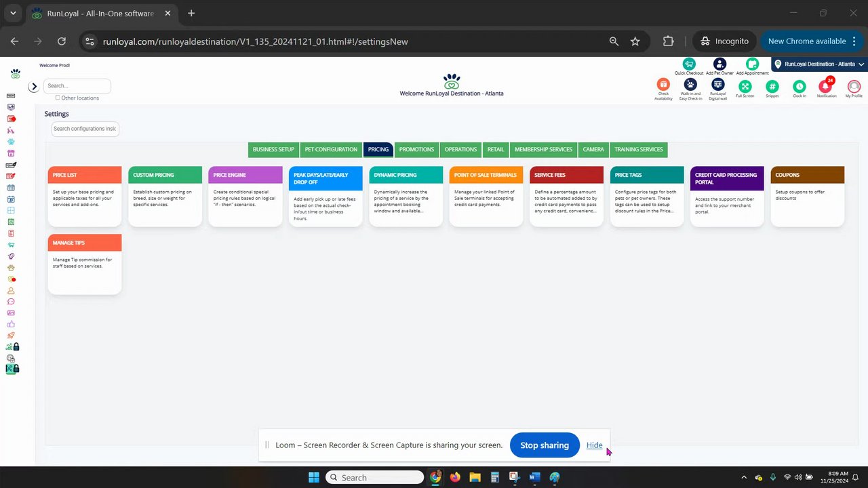Click the Clock In icon
This screenshot has width=868, height=488.
tap(800, 86)
